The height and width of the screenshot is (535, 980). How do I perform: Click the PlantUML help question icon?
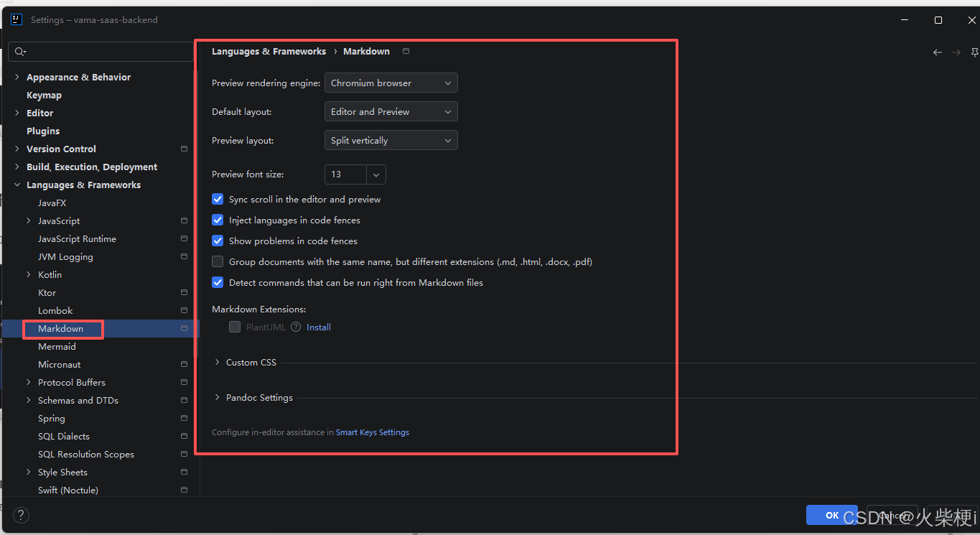(296, 327)
